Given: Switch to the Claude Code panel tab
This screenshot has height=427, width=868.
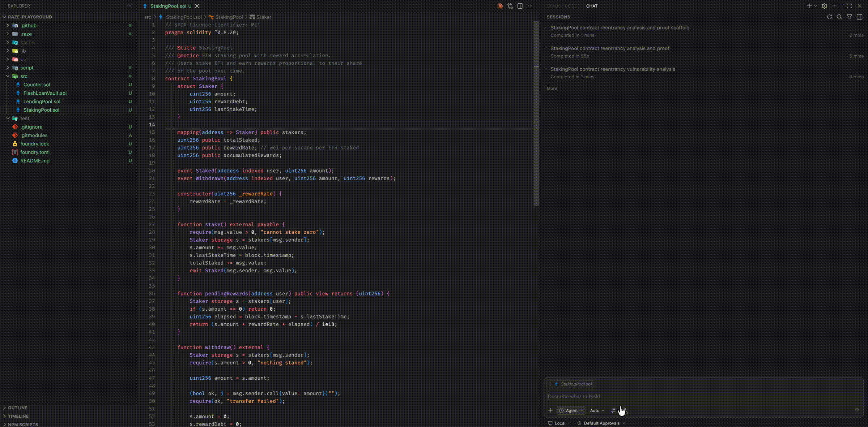Looking at the screenshot, I should (x=562, y=6).
